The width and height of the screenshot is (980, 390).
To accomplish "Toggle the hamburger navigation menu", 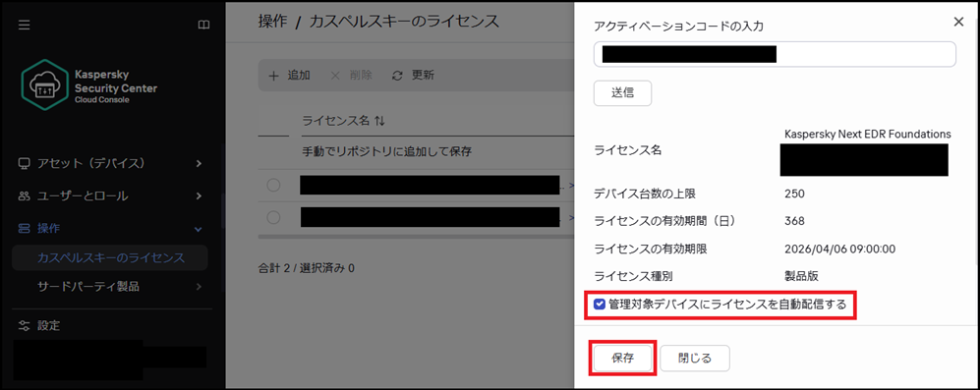I will [25, 25].
